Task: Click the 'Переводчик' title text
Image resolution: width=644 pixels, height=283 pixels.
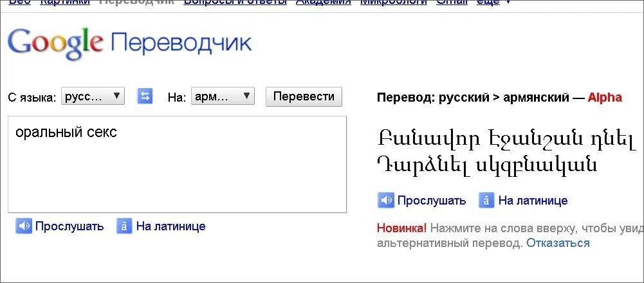Action: [181, 43]
